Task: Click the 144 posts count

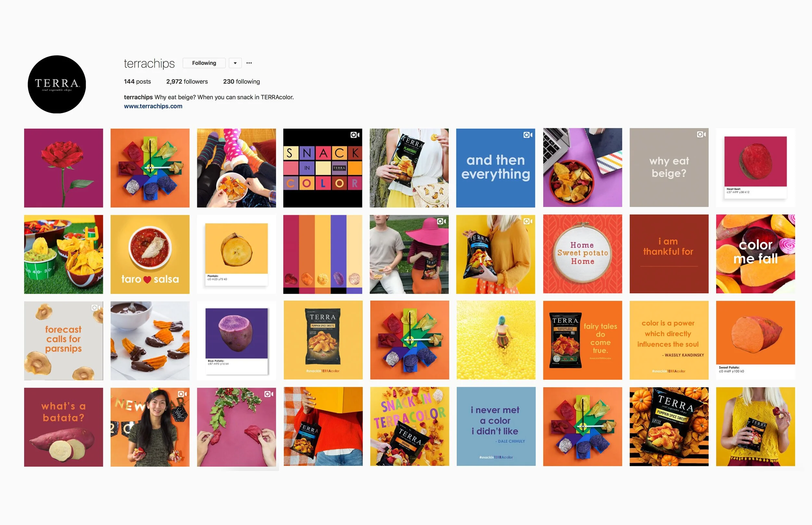Action: point(137,81)
